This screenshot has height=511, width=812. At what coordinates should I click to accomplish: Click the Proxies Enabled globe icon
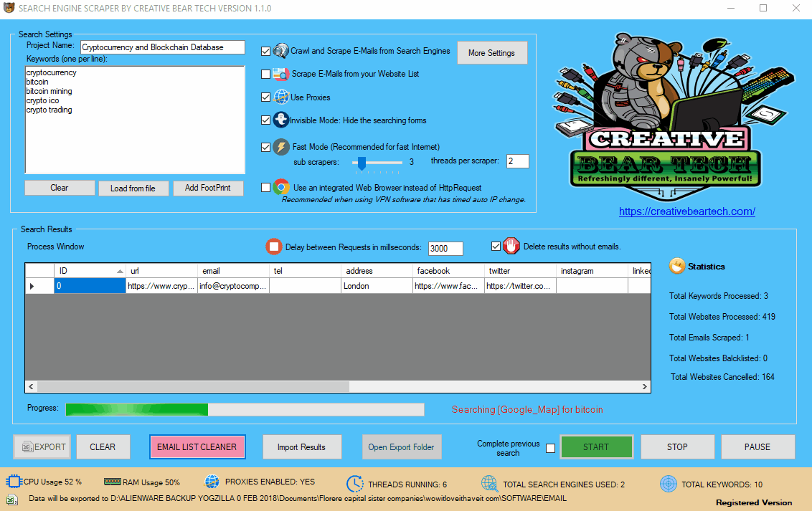pos(212,482)
